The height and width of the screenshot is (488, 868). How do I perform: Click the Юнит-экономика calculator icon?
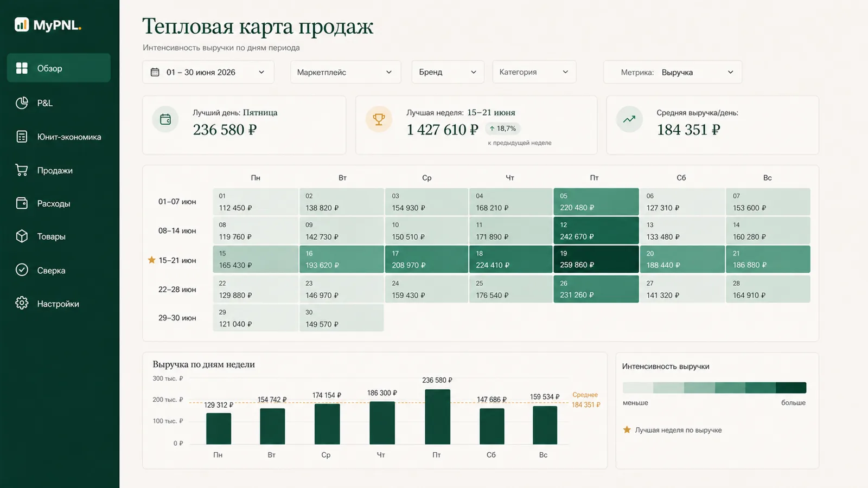click(x=22, y=137)
